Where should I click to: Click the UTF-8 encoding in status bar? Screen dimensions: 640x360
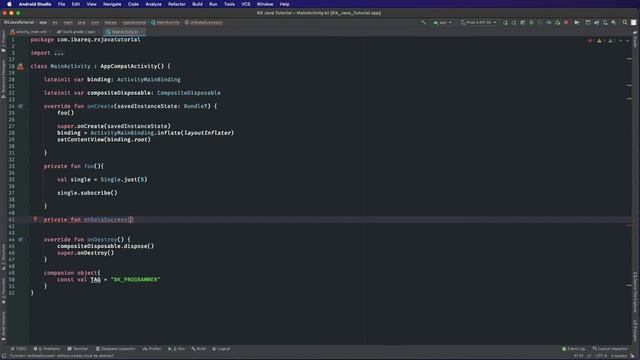(602, 356)
